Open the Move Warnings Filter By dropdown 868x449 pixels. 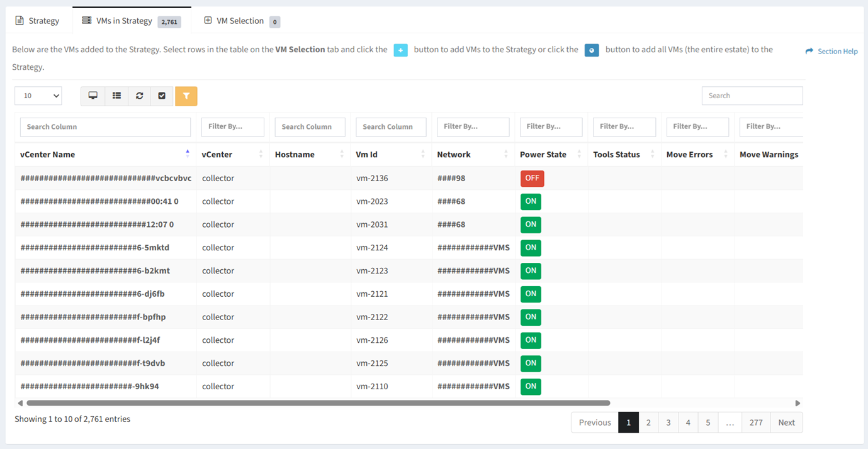[x=772, y=126]
